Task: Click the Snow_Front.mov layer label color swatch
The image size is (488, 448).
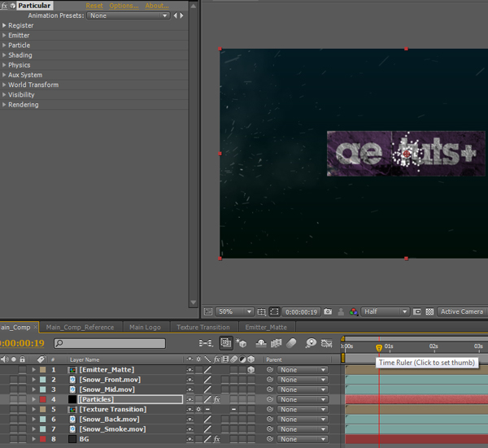Action: point(41,380)
